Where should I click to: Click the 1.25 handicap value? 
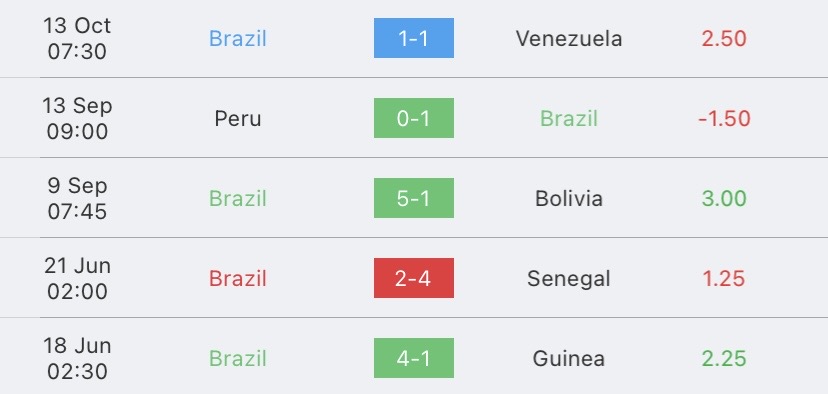(x=724, y=278)
